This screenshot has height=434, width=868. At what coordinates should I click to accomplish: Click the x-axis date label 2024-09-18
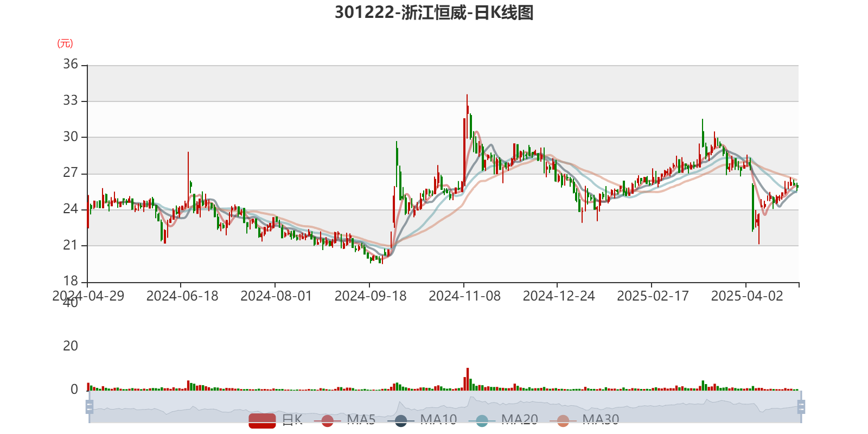[x=371, y=296]
